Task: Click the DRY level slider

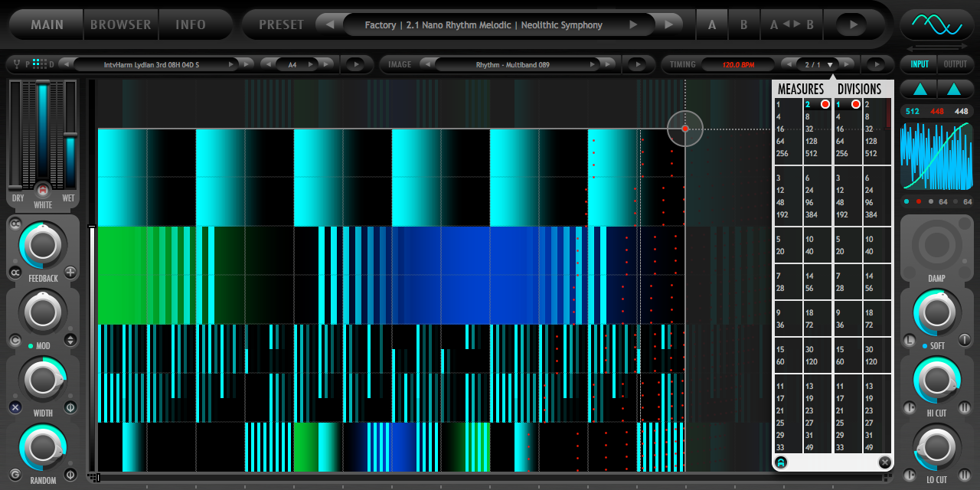Action: coord(16,134)
